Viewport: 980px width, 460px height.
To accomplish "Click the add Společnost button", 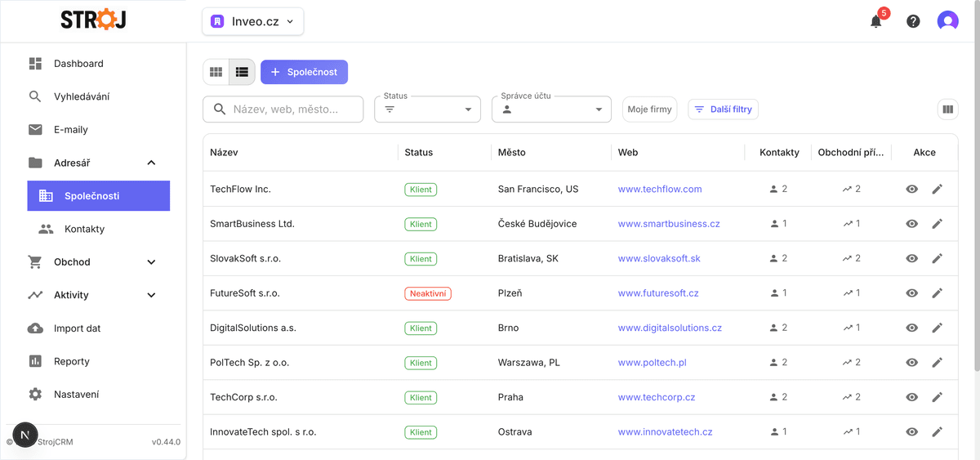I will click(x=304, y=72).
